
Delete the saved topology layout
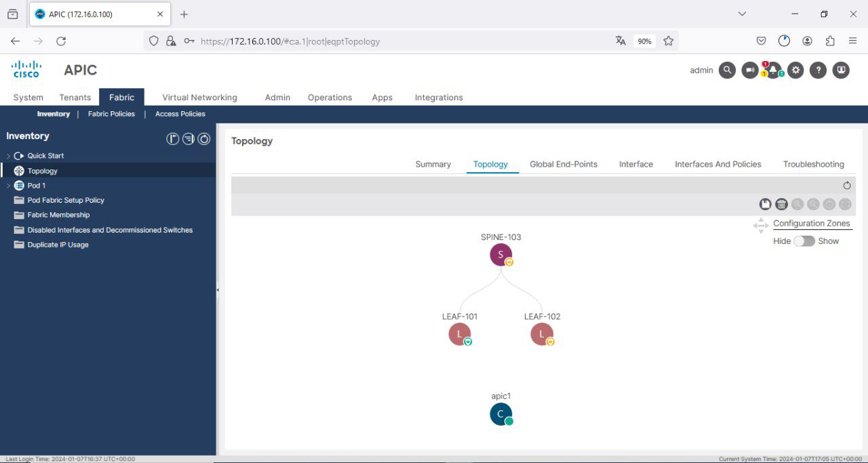tap(781, 203)
